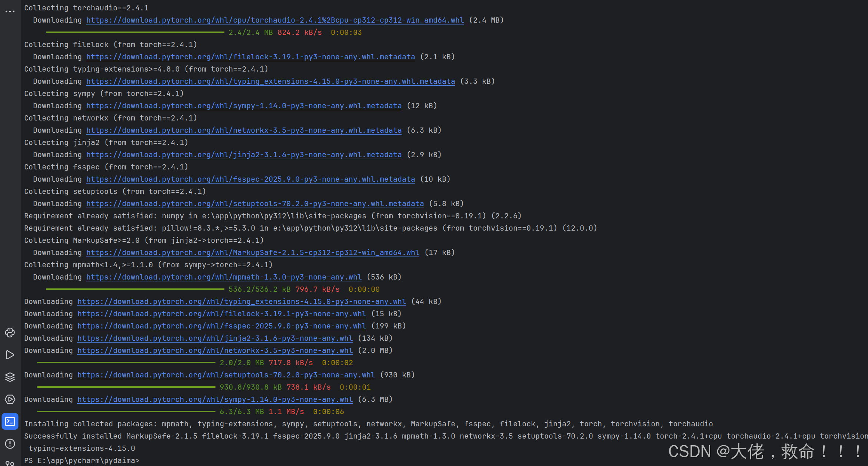This screenshot has width=868, height=466.
Task: Open the setuptools-70.2.0 whl.metadata link
Action: pyautogui.click(x=255, y=204)
